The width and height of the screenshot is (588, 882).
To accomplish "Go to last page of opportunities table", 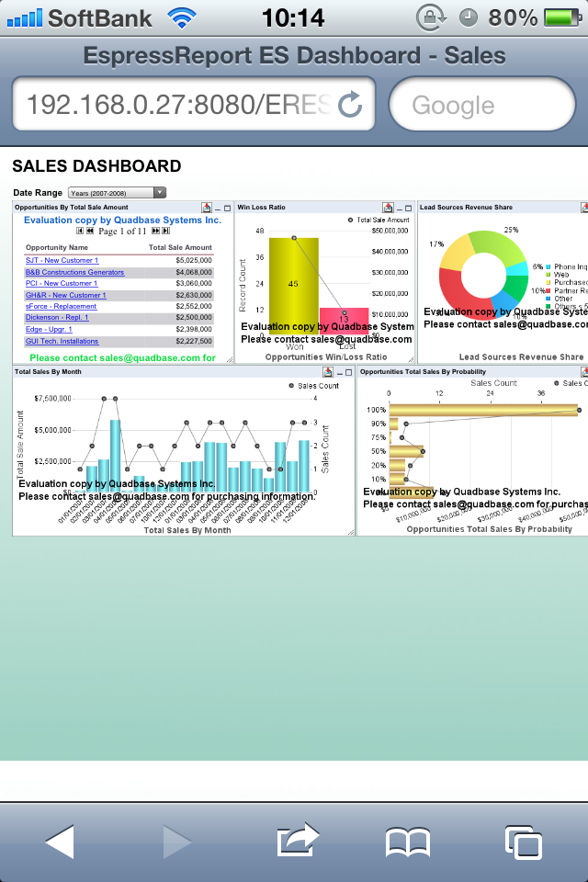I will [165, 231].
